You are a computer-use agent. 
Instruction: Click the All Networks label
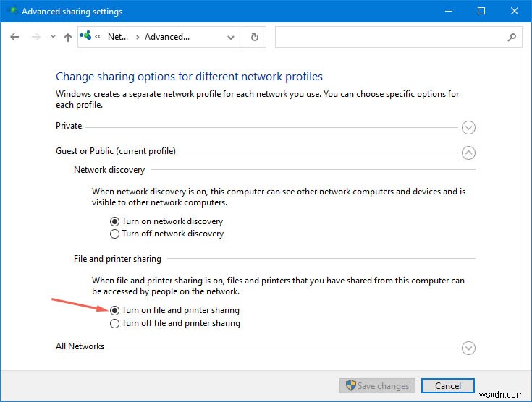coord(80,346)
